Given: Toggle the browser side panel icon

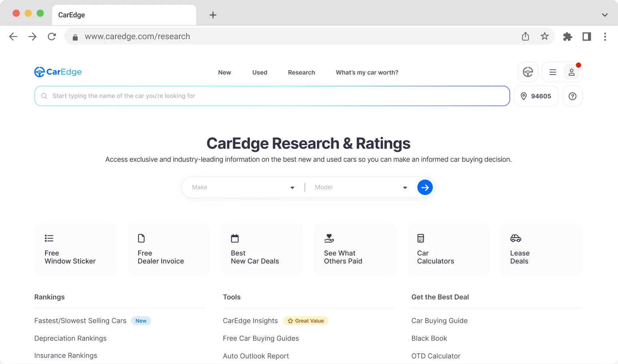Looking at the screenshot, I should tap(586, 37).
